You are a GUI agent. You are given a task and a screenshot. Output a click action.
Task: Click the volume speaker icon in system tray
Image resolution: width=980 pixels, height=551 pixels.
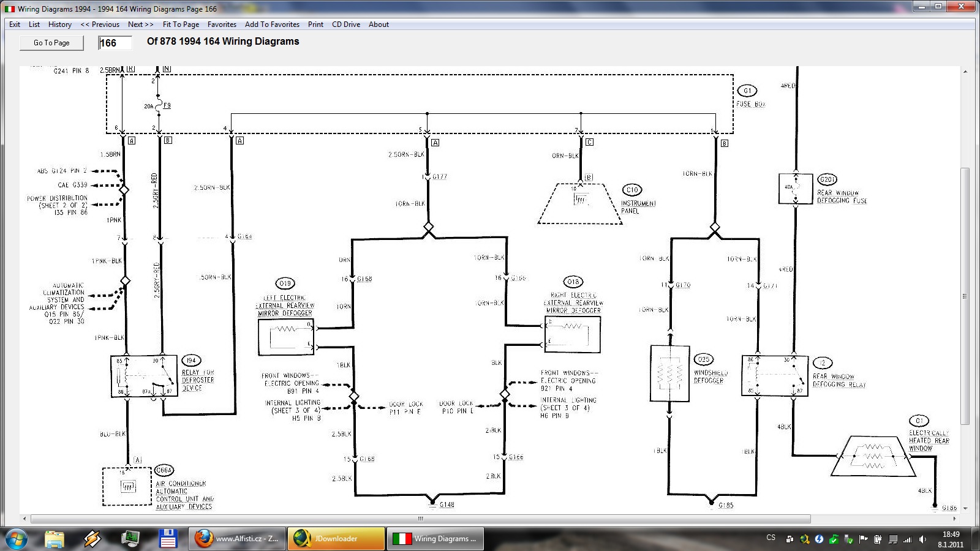click(x=922, y=539)
